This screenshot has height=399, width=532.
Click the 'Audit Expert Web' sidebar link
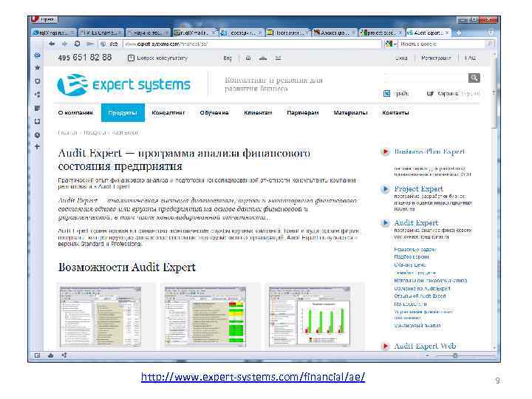tap(425, 346)
